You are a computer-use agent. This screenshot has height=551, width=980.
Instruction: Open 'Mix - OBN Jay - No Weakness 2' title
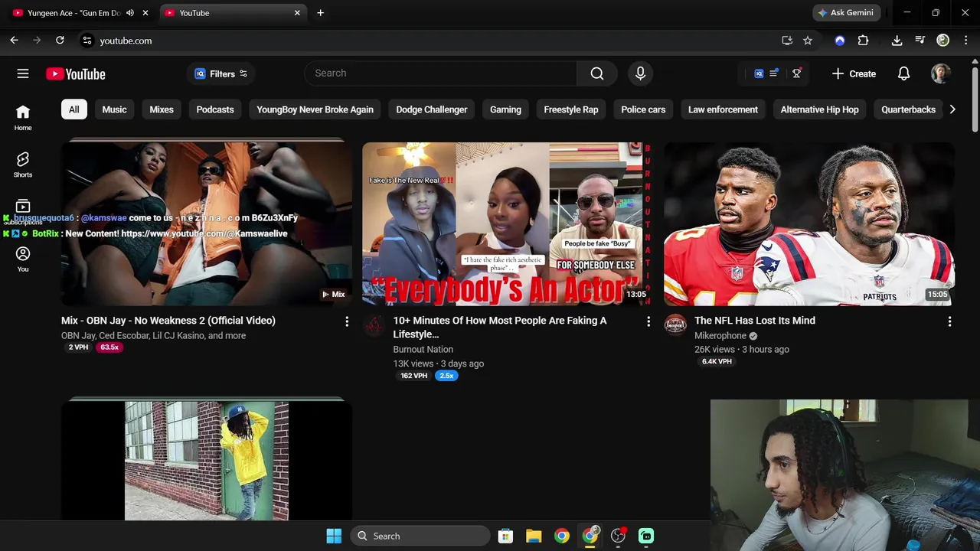(168, 321)
